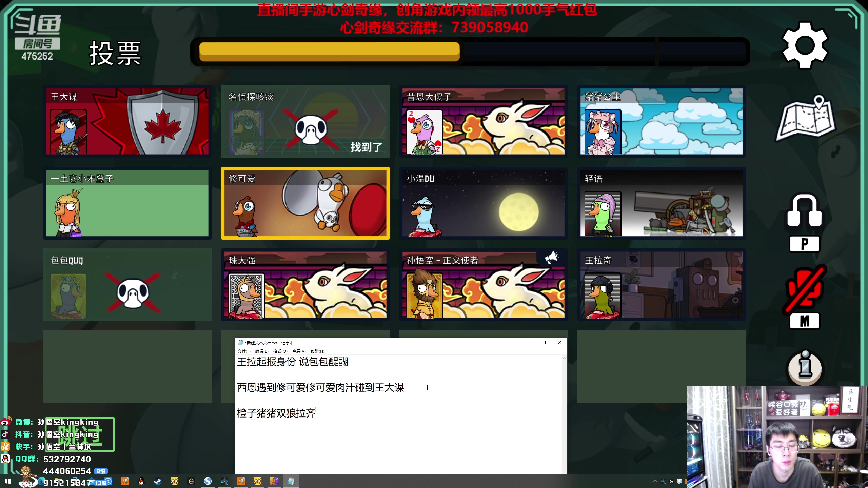The width and height of the screenshot is (868, 488).
Task: Click the M key label under microphone
Action: [x=805, y=321]
